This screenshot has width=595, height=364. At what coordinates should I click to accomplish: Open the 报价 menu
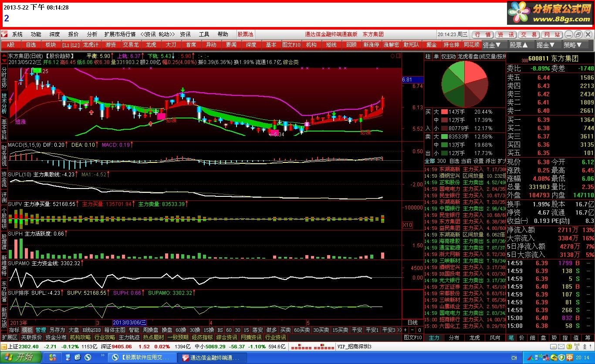pos(74,34)
